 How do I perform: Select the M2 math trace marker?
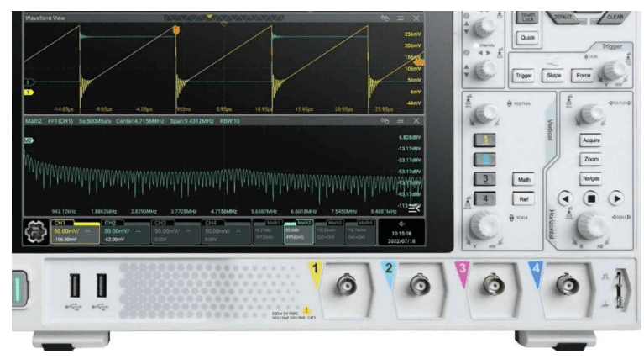(29, 140)
